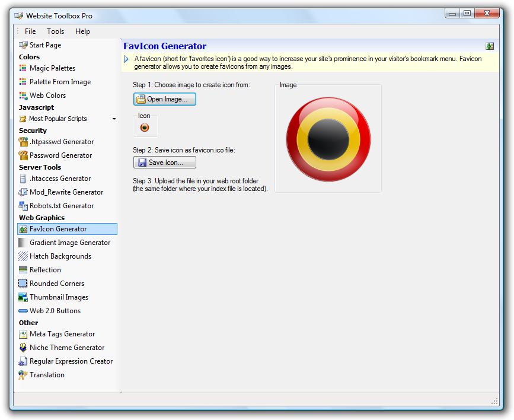
Task: Expand the Most Popular Scripts dropdown arrow
Action: point(114,119)
